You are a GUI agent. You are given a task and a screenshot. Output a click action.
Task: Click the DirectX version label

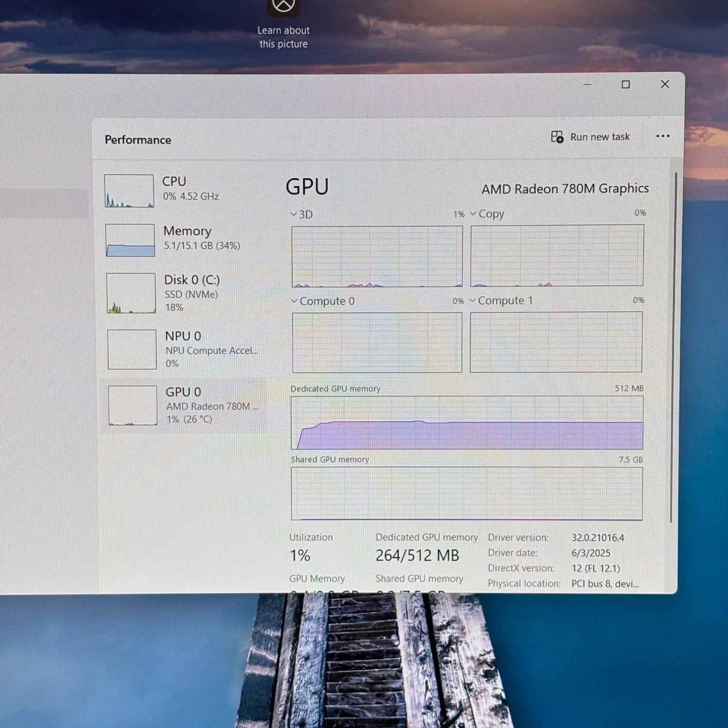[521, 568]
